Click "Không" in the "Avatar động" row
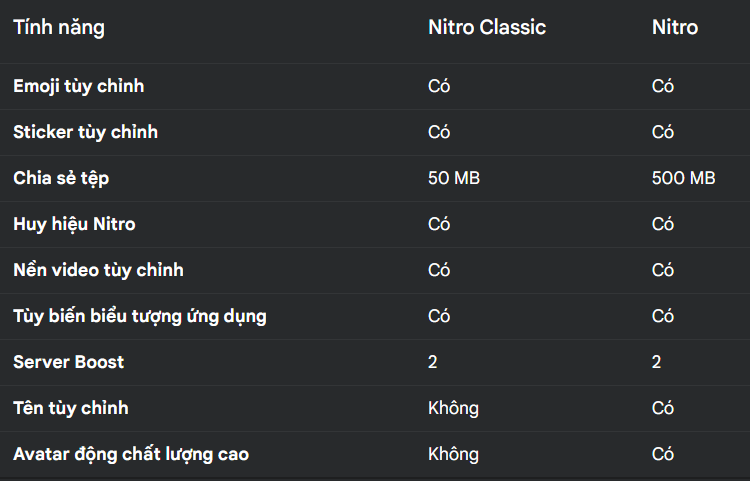 click(x=453, y=454)
